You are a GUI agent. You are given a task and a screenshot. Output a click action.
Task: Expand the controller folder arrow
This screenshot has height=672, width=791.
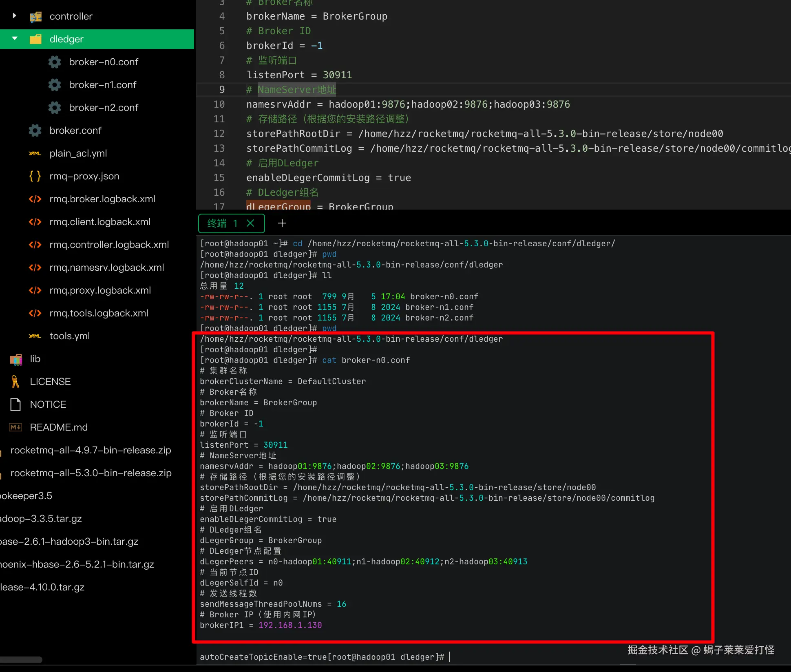coord(15,16)
